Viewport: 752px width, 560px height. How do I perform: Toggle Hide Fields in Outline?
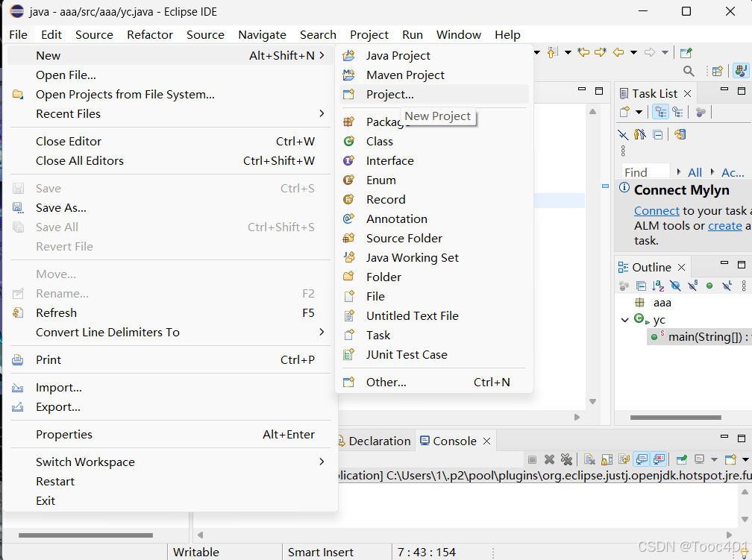click(x=675, y=286)
